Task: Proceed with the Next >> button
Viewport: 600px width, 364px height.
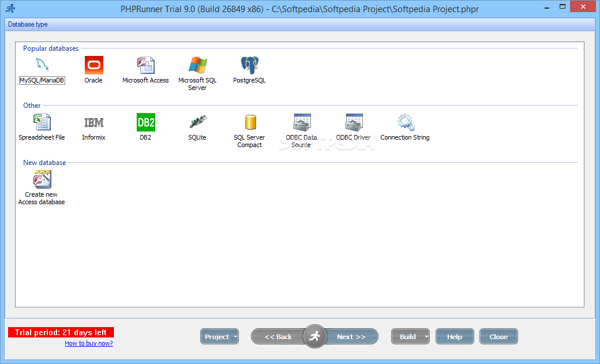Action: click(x=351, y=337)
